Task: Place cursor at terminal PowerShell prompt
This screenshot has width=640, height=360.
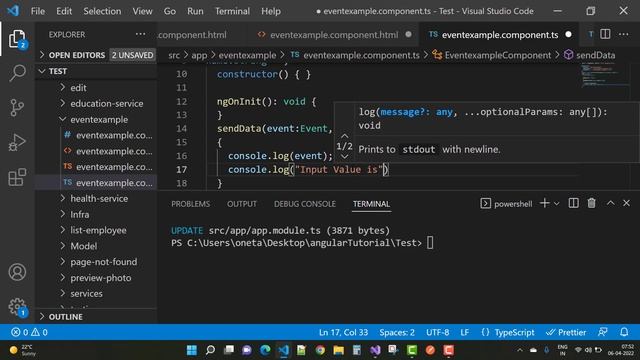Action: pyautogui.click(x=430, y=243)
